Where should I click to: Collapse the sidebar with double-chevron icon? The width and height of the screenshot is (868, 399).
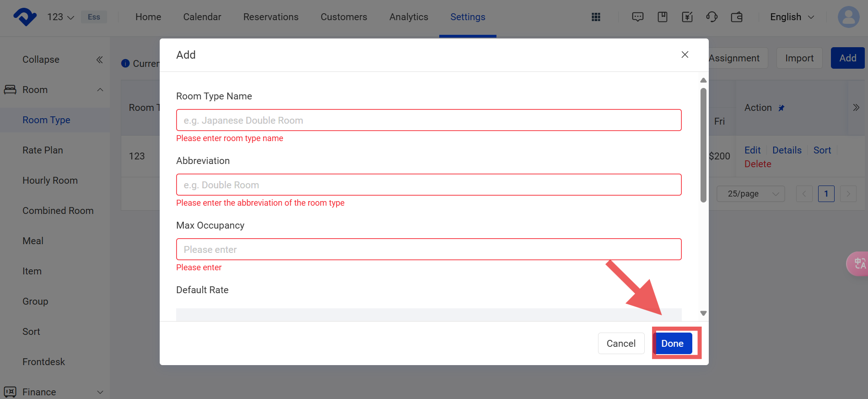[x=99, y=60]
